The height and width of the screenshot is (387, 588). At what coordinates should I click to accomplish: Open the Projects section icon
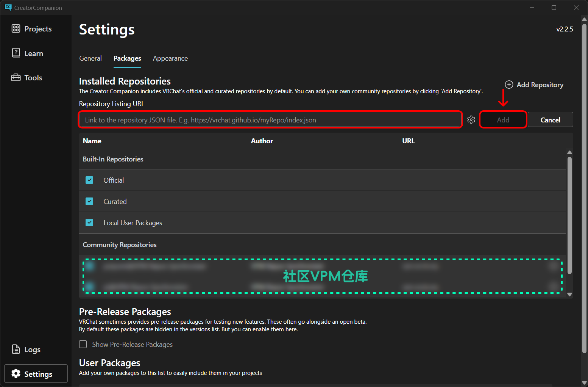click(16, 29)
